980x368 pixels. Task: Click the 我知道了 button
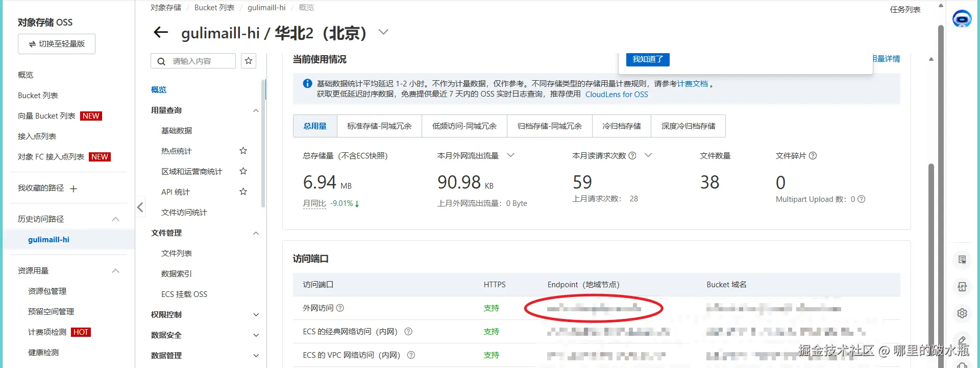(648, 59)
